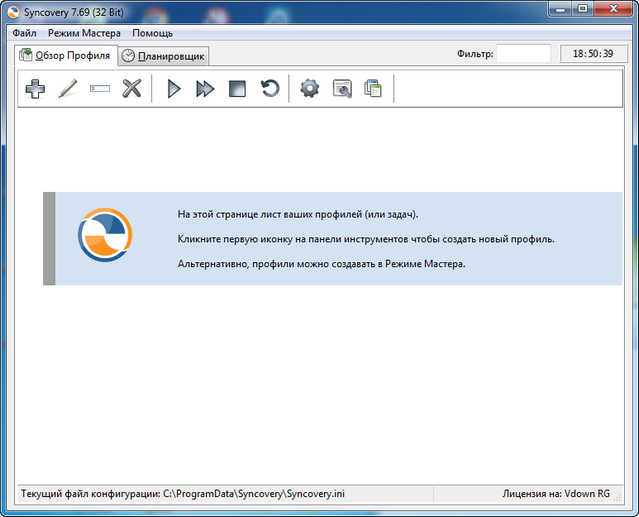Image resolution: width=639 pixels, height=517 pixels.
Task: Focus the Фильтр input field
Action: [x=524, y=53]
